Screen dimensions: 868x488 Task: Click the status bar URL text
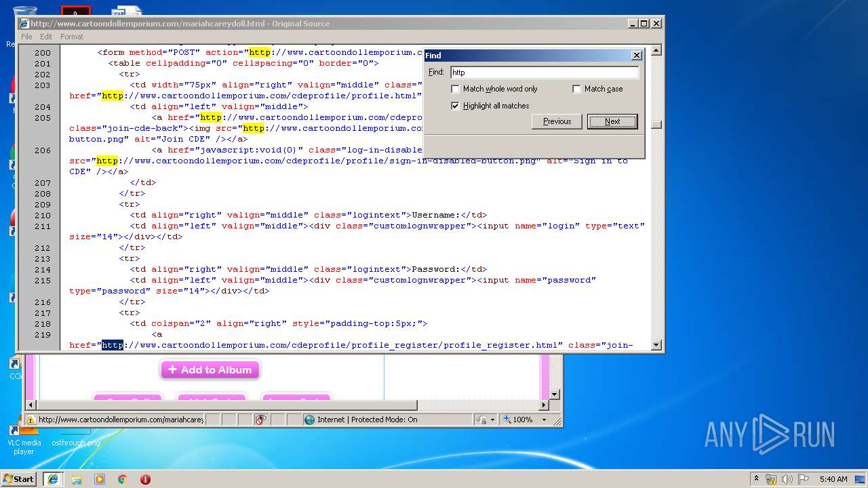pyautogui.click(x=121, y=420)
